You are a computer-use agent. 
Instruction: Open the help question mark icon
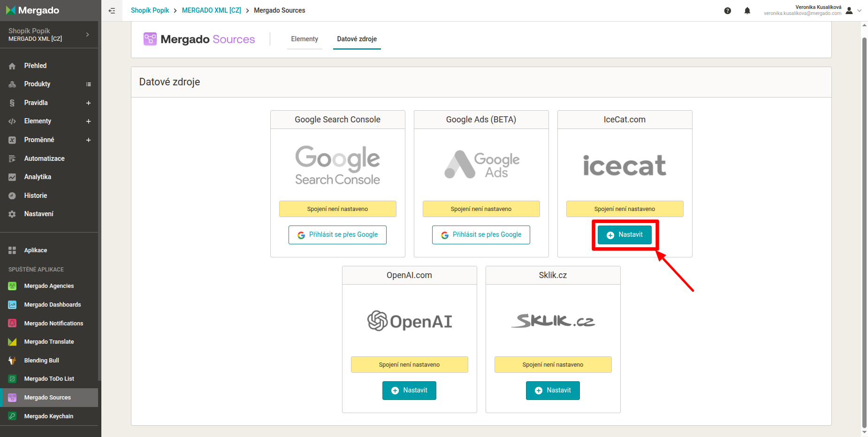[728, 11]
